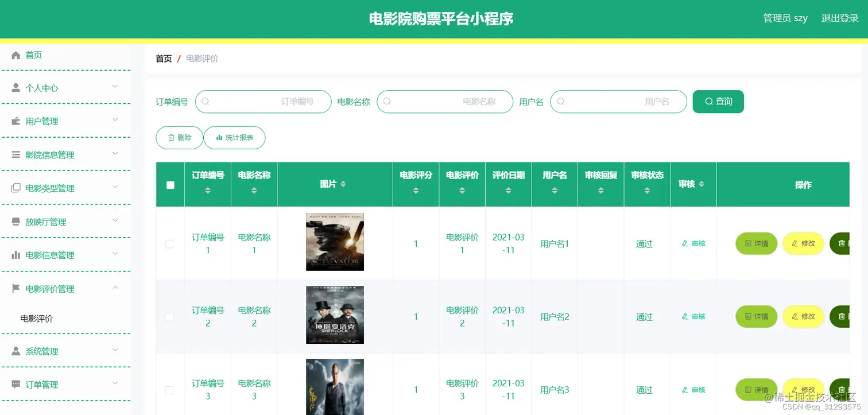This screenshot has height=415, width=868.
Task: Sort by 订单编号 column arrows
Action: point(208,190)
